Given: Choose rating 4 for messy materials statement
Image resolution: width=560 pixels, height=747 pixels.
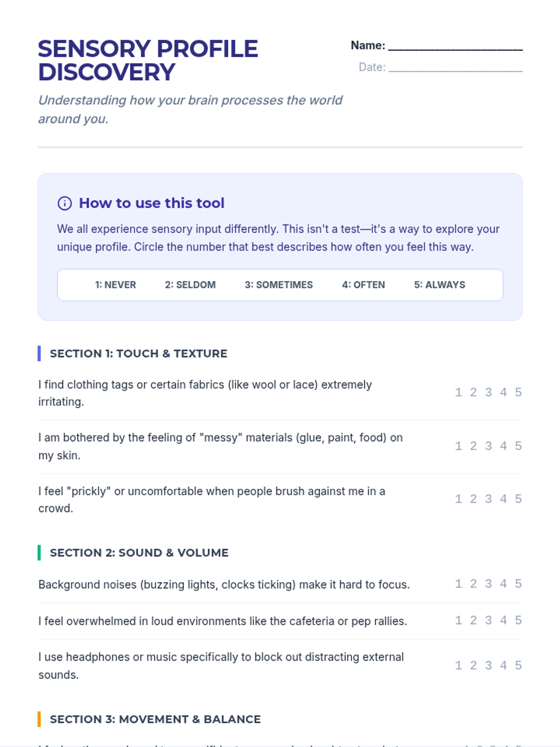Looking at the screenshot, I should click(503, 446).
